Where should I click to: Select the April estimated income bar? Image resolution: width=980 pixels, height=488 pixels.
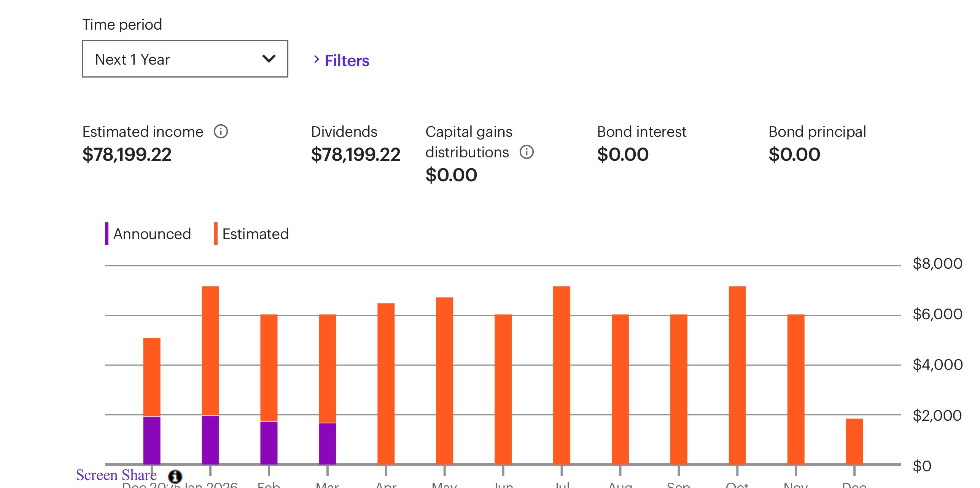pos(386,384)
